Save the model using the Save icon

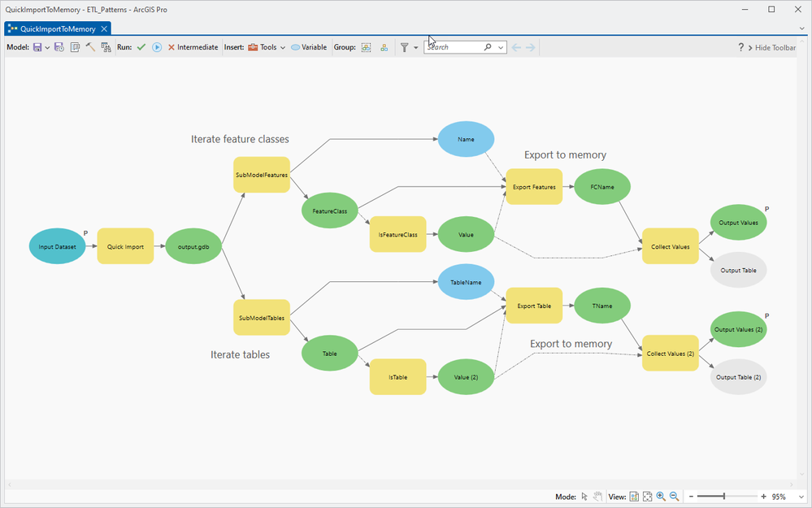pyautogui.click(x=37, y=47)
